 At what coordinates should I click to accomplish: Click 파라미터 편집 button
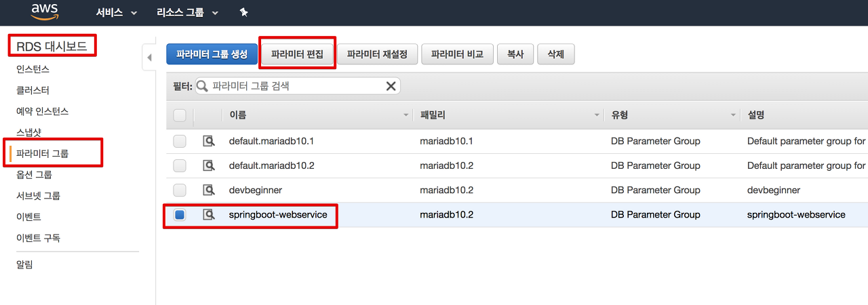coord(297,54)
